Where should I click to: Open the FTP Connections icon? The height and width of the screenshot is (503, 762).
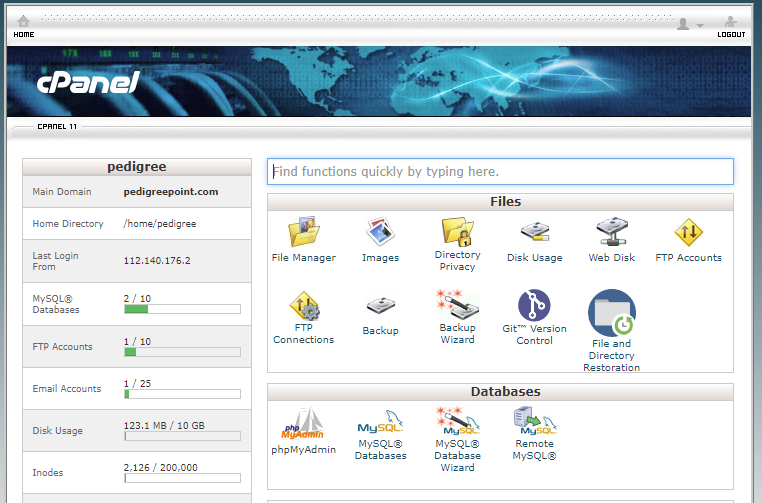(x=304, y=305)
